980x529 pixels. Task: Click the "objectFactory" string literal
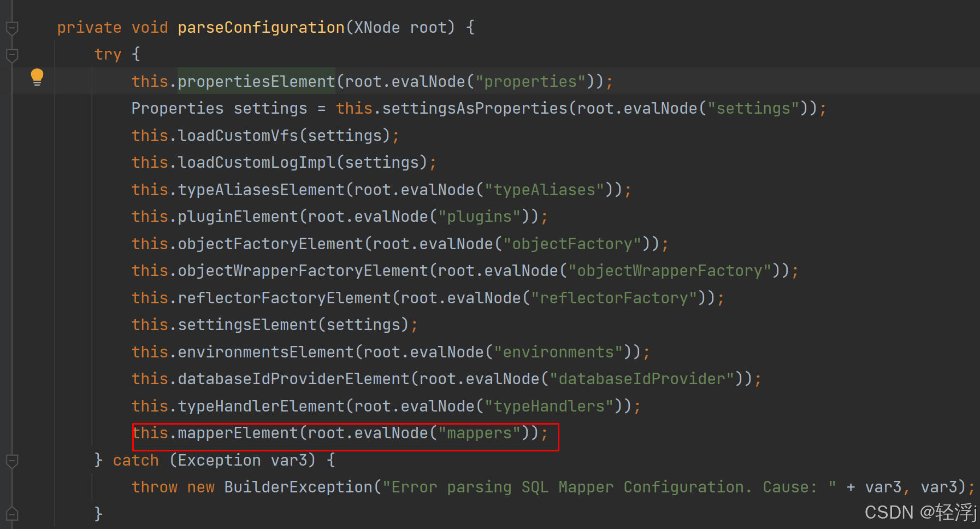572,244
